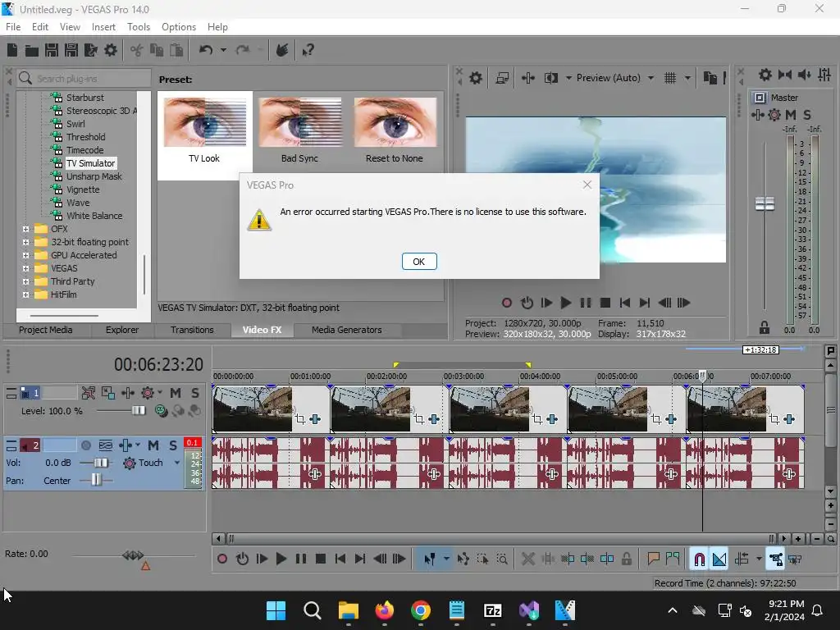Select the Reset to None preset
840x630 pixels.
(x=395, y=130)
